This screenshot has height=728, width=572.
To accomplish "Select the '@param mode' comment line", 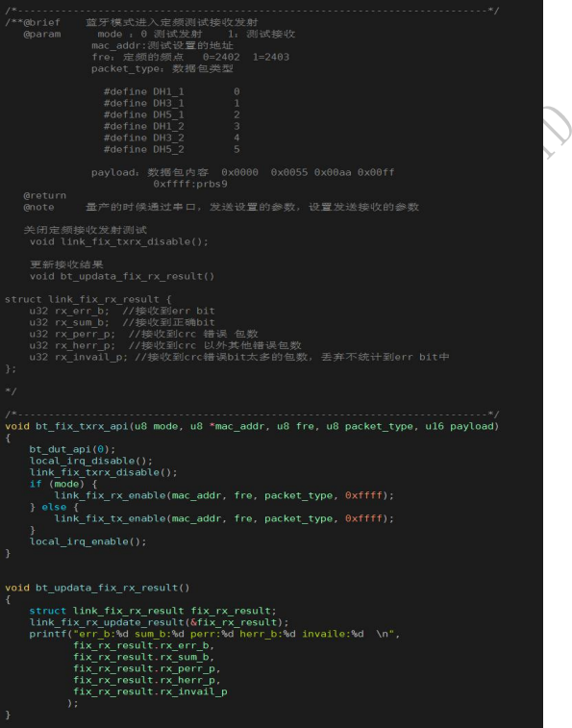I will tap(160, 34).
